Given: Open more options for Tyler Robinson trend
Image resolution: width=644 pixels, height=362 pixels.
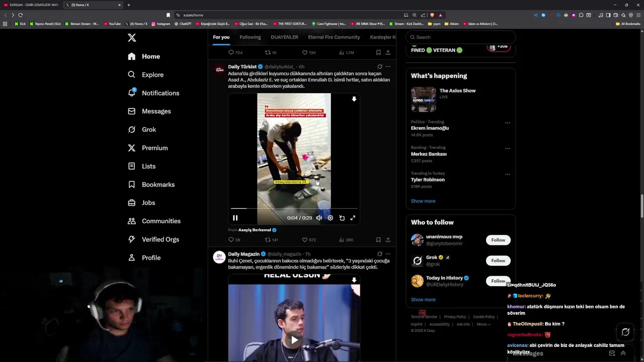Looking at the screenshot, I should (x=507, y=174).
